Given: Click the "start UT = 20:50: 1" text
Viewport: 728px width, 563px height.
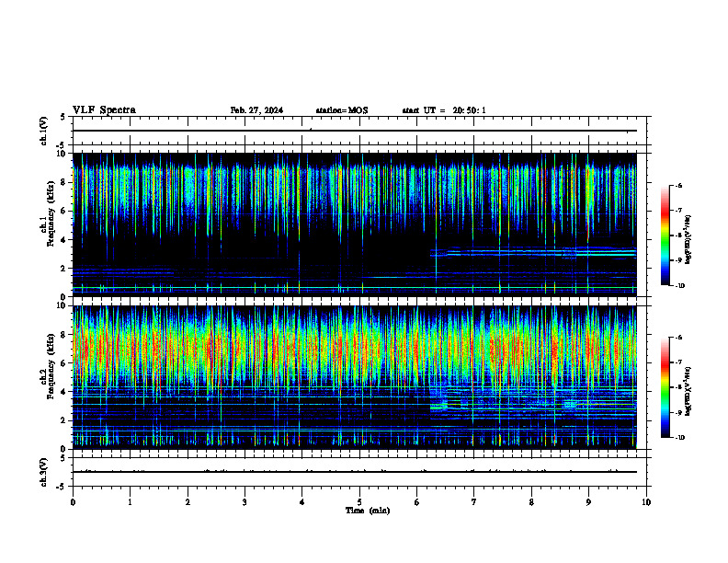Looking at the screenshot, I should click(444, 110).
